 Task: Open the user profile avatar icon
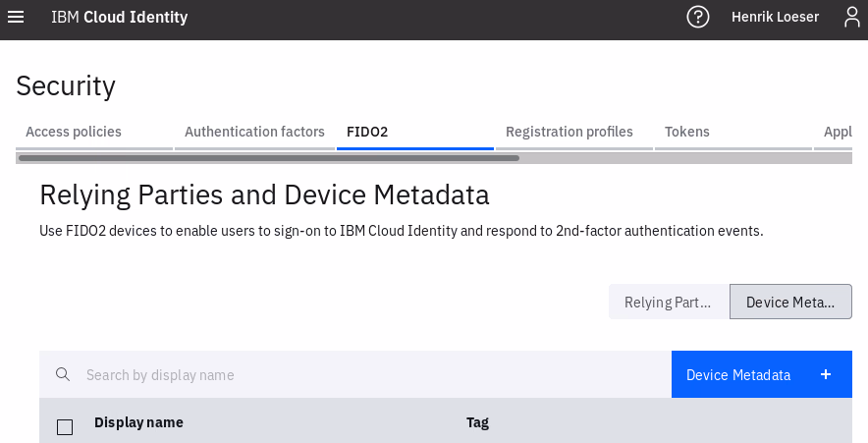click(851, 17)
